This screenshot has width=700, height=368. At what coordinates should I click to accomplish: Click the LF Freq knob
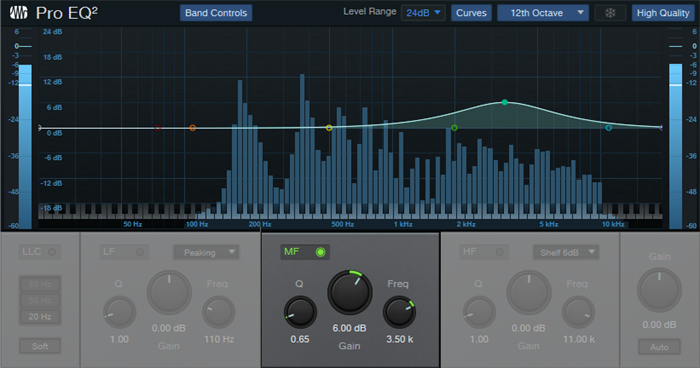[x=219, y=312]
